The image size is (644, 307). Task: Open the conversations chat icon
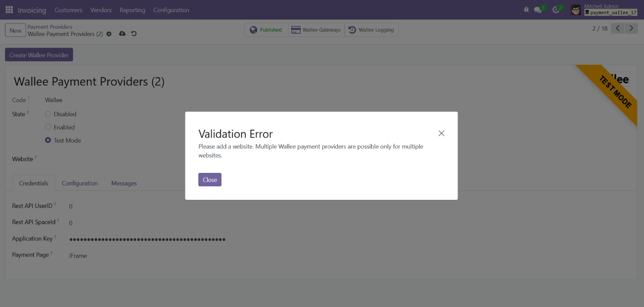[538, 10]
